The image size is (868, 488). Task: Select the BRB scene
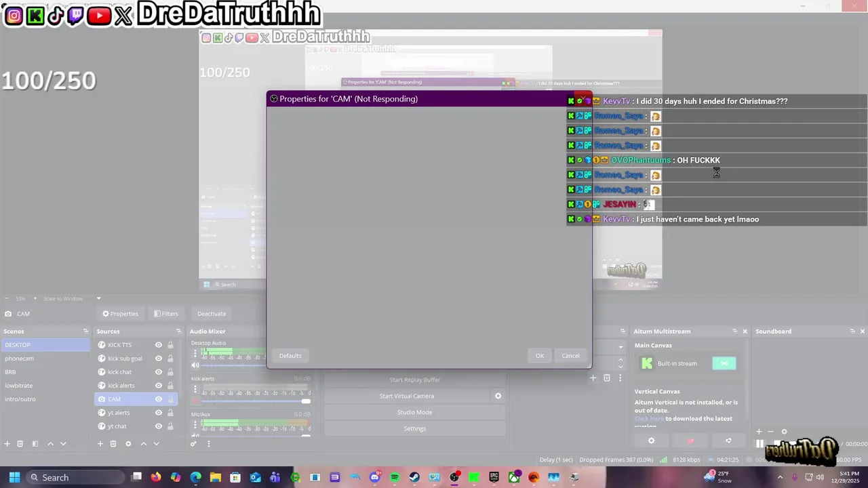click(x=45, y=372)
